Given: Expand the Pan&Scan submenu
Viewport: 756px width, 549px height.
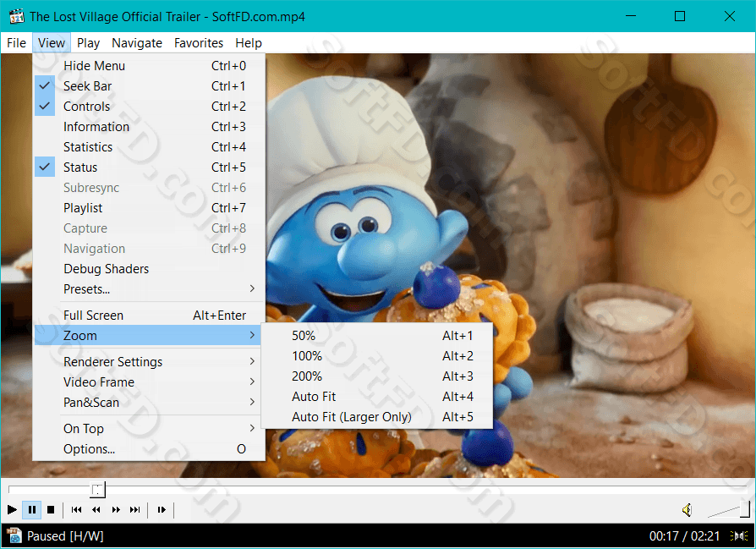Looking at the screenshot, I should [x=149, y=402].
